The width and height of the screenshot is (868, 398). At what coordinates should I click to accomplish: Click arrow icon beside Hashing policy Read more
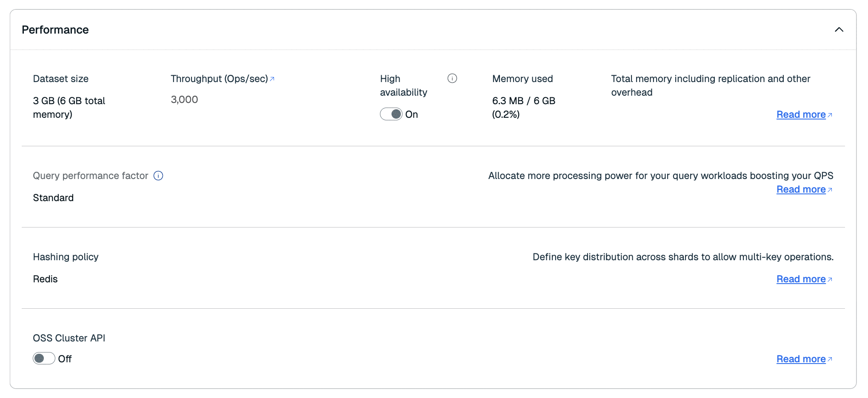pos(830,280)
